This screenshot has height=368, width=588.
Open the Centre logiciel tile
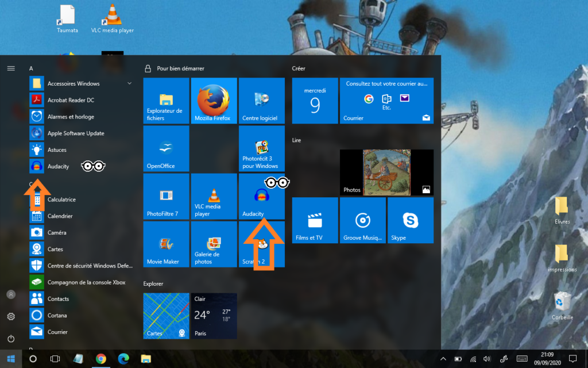click(262, 101)
